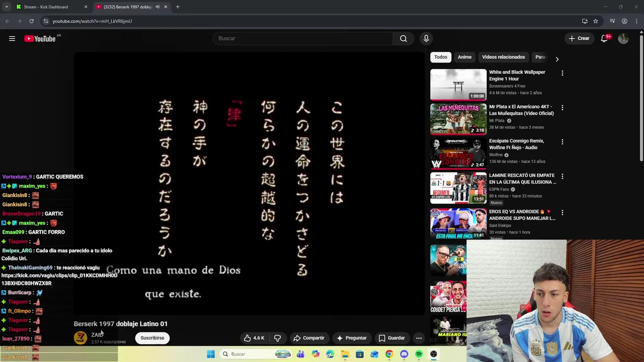Open Microsoft Teams from the taskbar
The image size is (644, 362).
300,354
